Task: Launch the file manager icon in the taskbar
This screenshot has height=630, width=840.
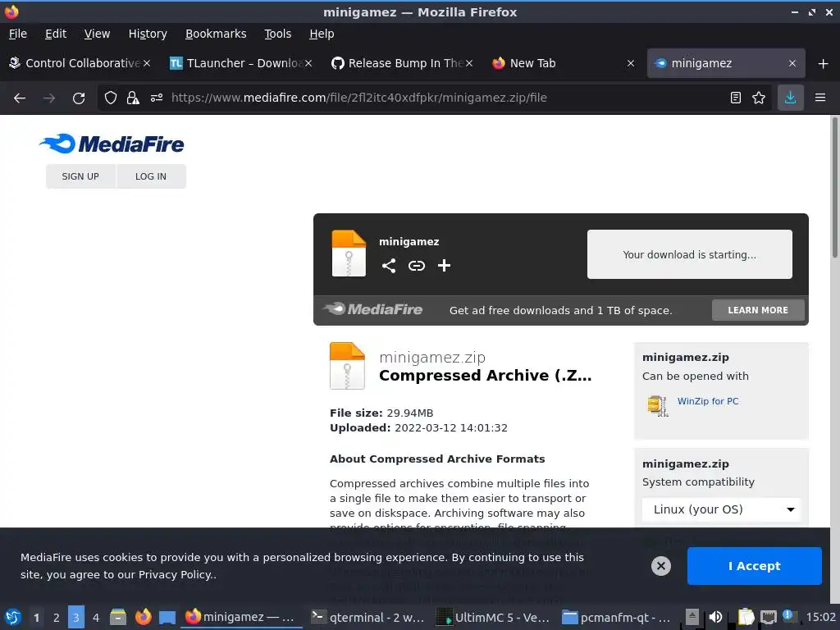Action: coord(118,618)
